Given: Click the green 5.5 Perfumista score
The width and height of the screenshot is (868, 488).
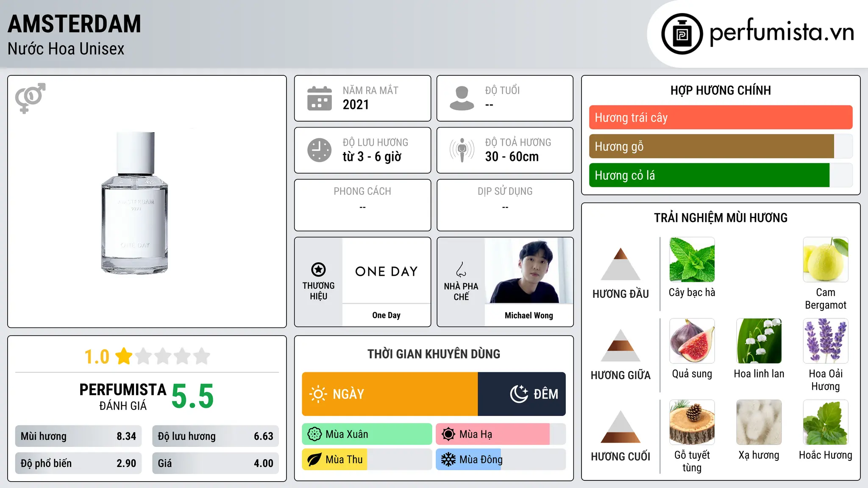Looking at the screenshot, I should 192,396.
